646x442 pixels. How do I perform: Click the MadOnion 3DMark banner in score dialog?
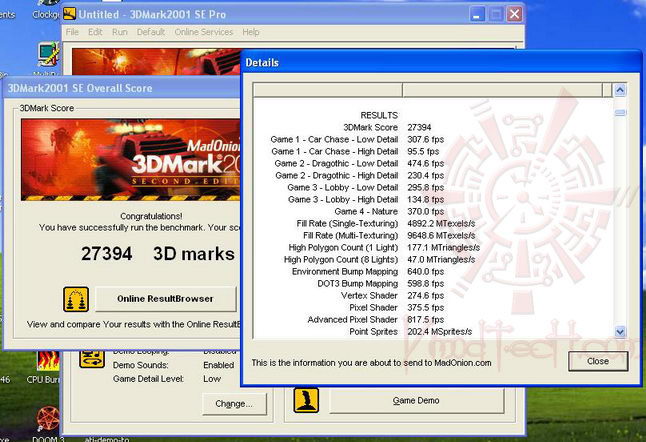[131, 159]
